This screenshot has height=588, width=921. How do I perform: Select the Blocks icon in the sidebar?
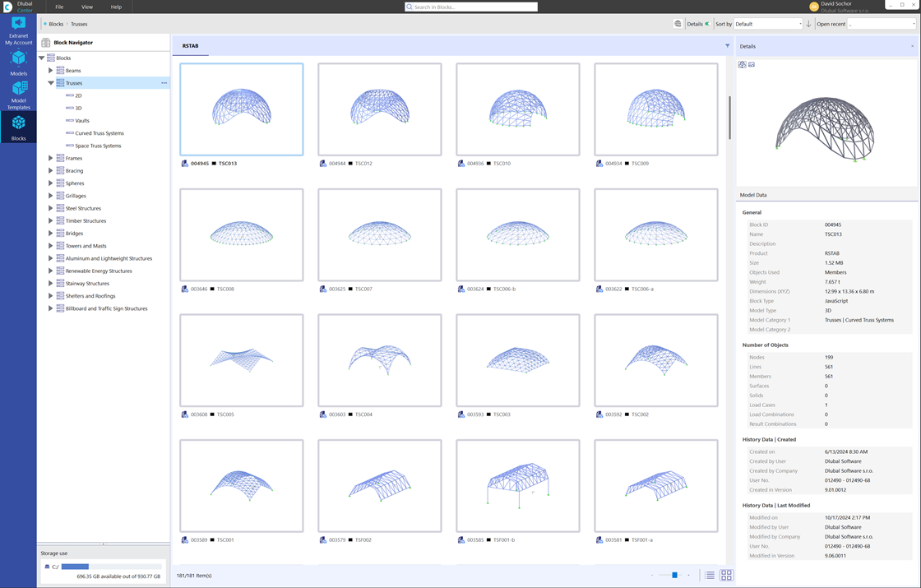pos(18,123)
